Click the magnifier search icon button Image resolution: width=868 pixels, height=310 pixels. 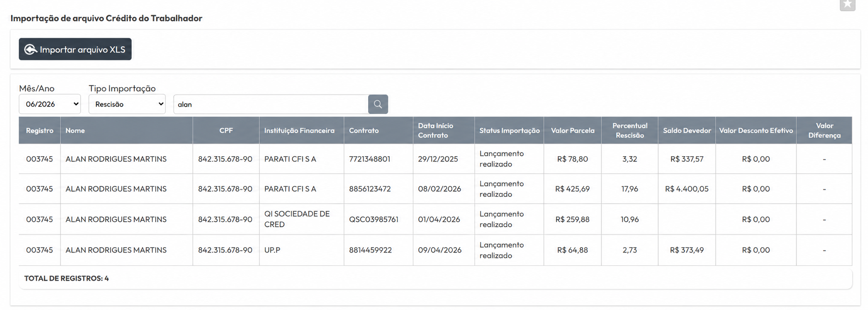point(378,104)
